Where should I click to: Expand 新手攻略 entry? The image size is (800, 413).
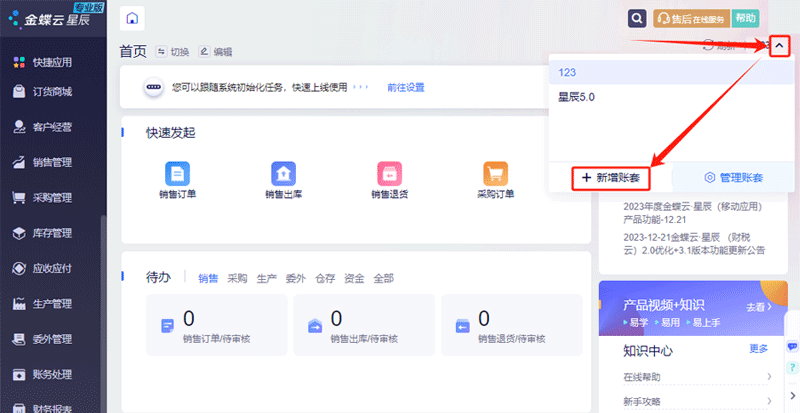pyautogui.click(x=697, y=402)
